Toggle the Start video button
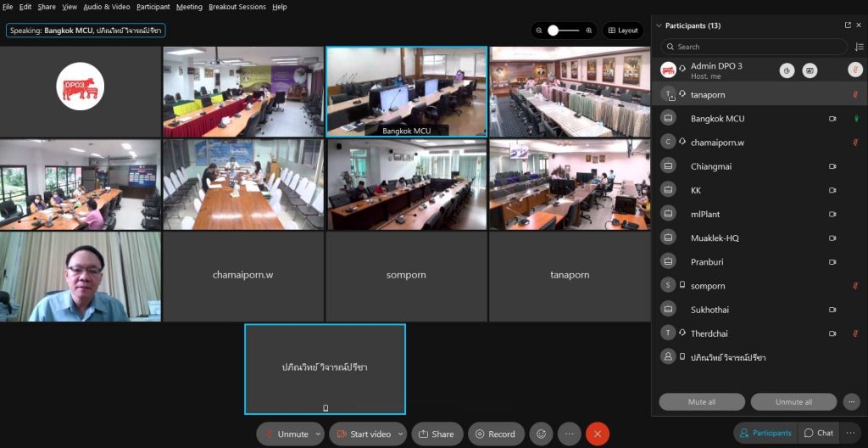Viewport: 868px width, 448px height. point(363,434)
